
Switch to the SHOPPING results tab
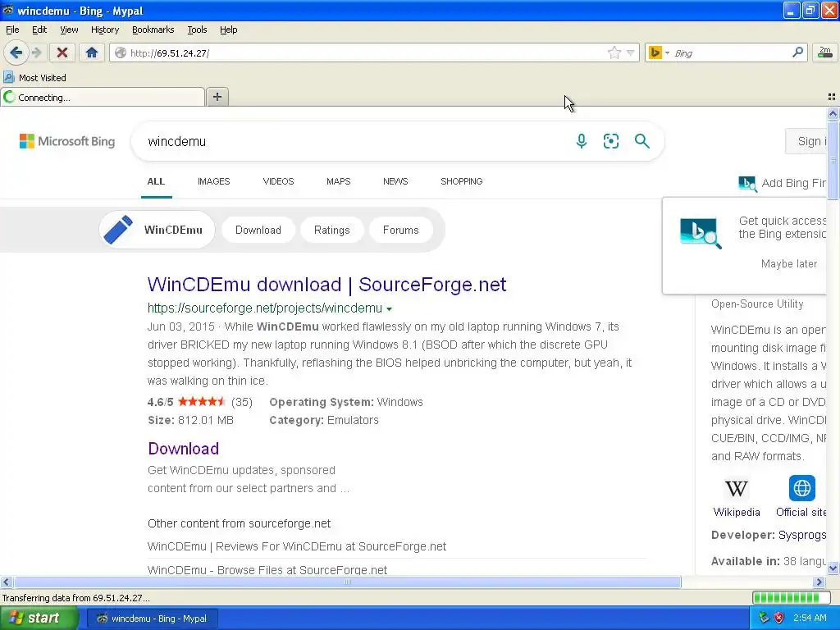[x=461, y=181]
